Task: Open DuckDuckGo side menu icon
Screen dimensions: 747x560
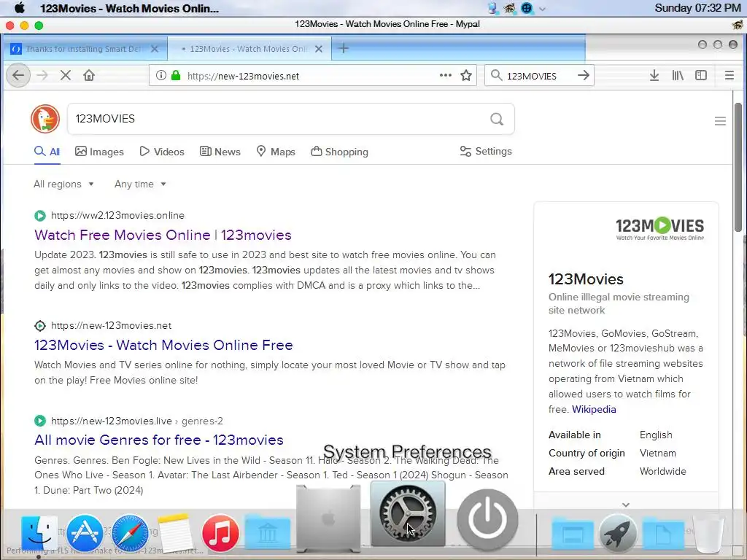Action: (720, 122)
